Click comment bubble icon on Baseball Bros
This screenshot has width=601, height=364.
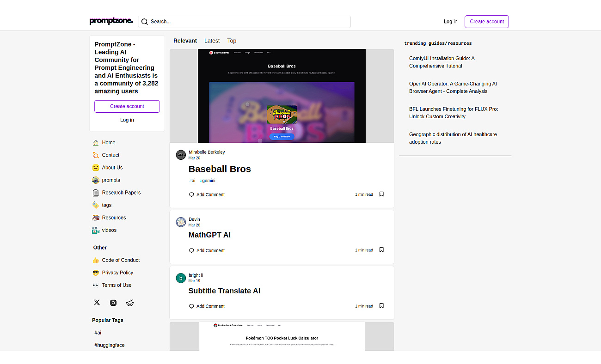(x=191, y=194)
